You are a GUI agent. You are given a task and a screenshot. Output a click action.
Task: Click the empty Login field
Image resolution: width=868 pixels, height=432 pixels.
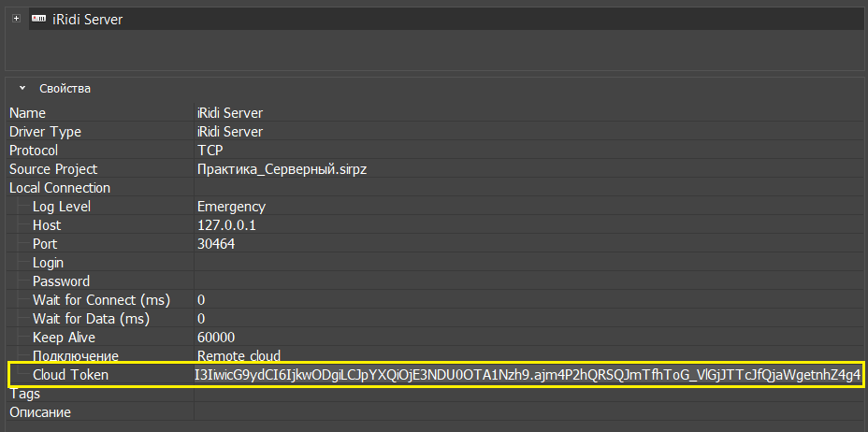524,263
